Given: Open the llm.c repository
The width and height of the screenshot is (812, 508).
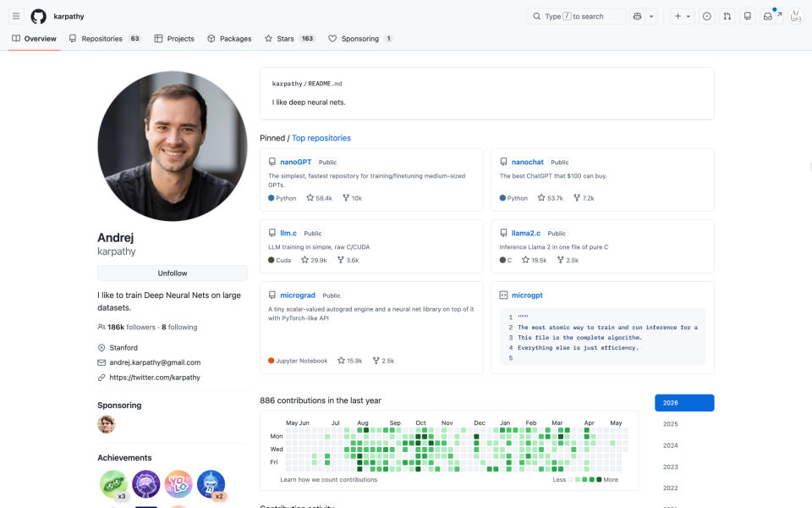Looking at the screenshot, I should coord(288,234).
